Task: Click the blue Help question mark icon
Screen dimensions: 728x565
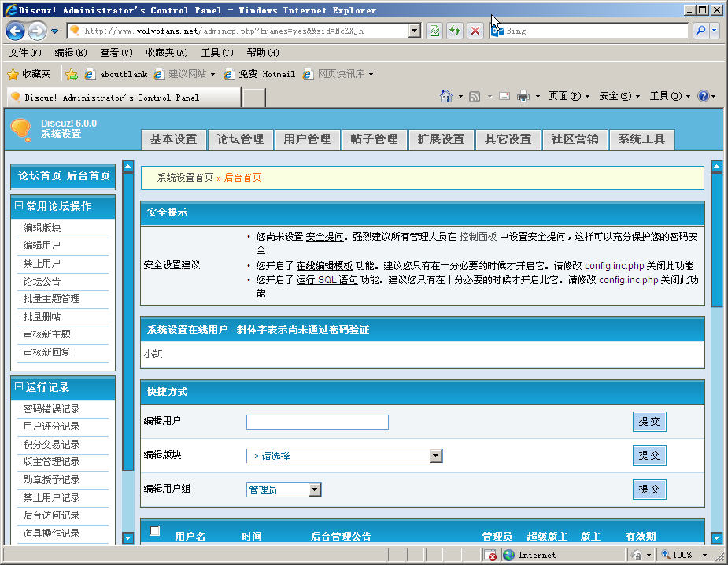Action: click(704, 96)
